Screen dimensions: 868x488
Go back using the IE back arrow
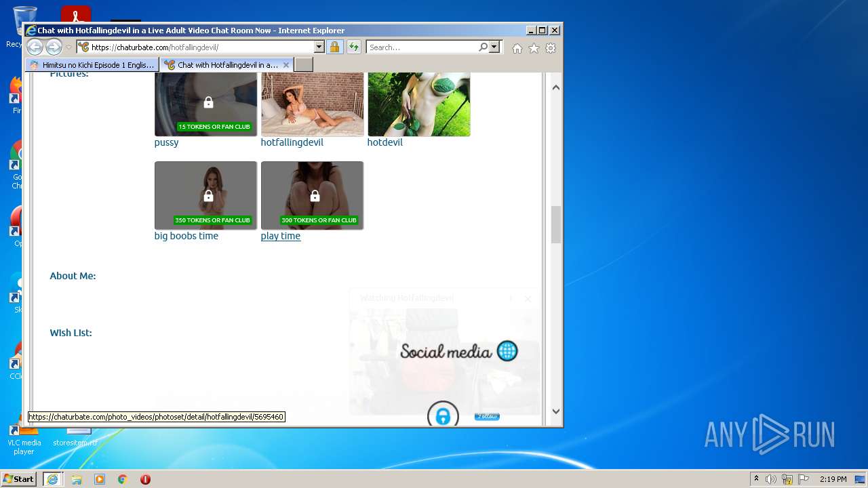pos(35,47)
